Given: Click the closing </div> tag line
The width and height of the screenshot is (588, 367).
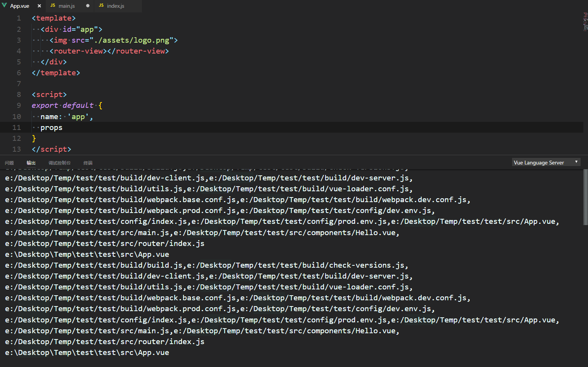Looking at the screenshot, I should 53,62.
